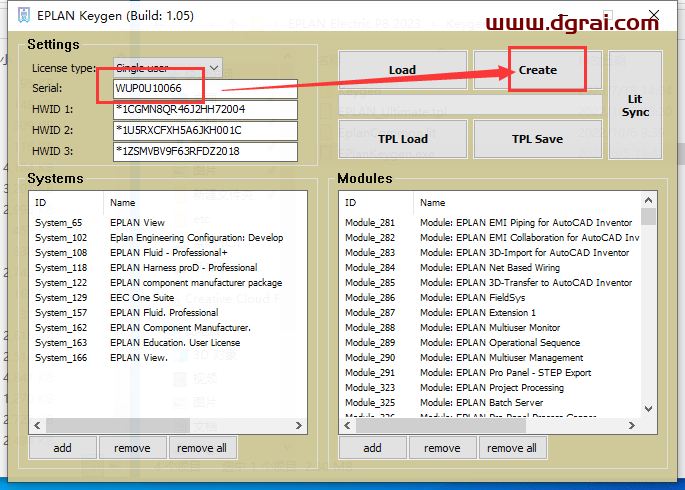Click the Lit Sync button
This screenshot has width=685, height=490.
pos(635,105)
